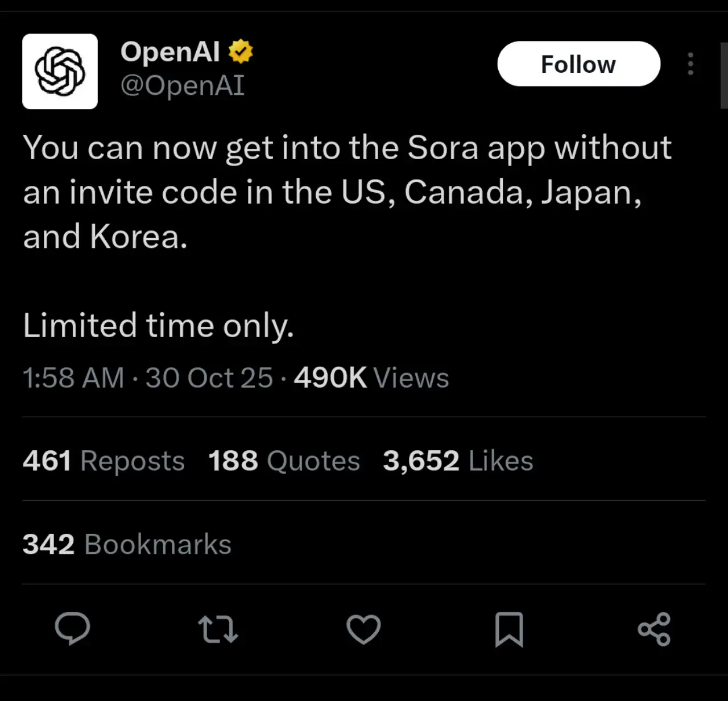Click the repost arrows icon
This screenshot has height=701, width=728.
coord(218,629)
